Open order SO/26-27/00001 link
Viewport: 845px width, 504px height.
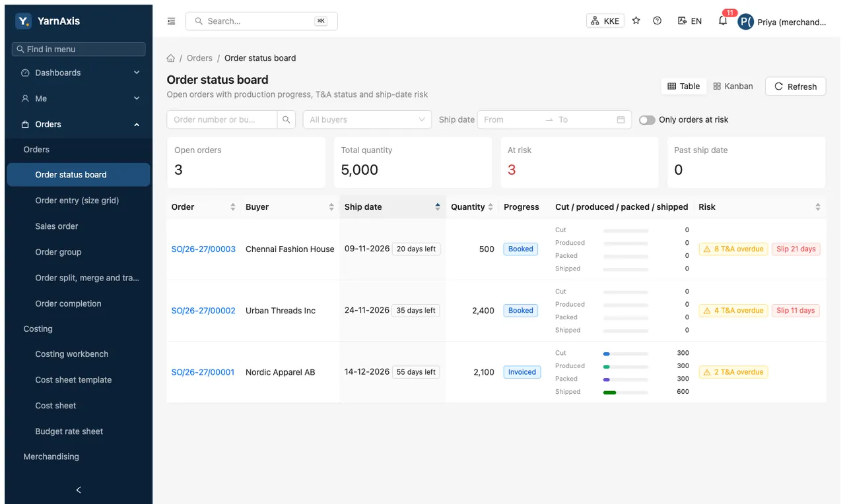point(203,372)
